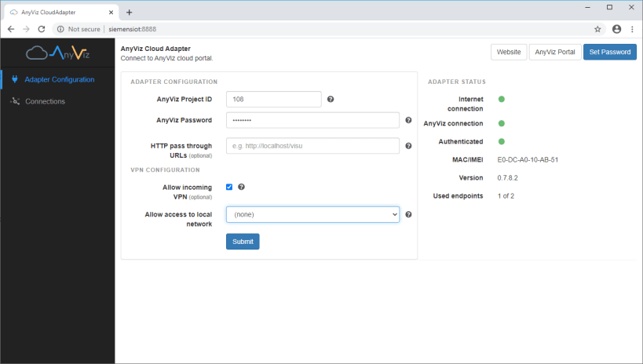Image resolution: width=643 pixels, height=364 pixels.
Task: Focus the AnyViz Password field
Action: click(313, 120)
